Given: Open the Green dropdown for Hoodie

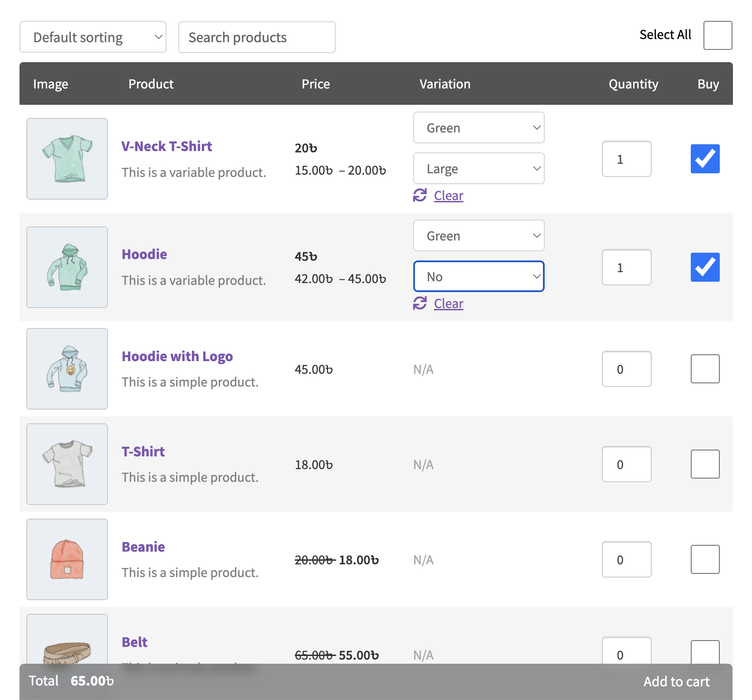Looking at the screenshot, I should coord(479,235).
